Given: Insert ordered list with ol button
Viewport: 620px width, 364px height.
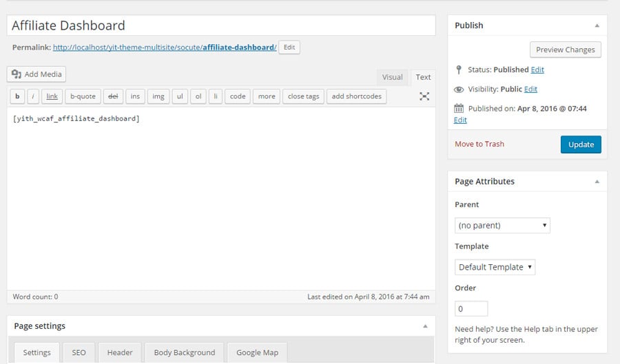Looking at the screenshot, I should pyautogui.click(x=198, y=96).
